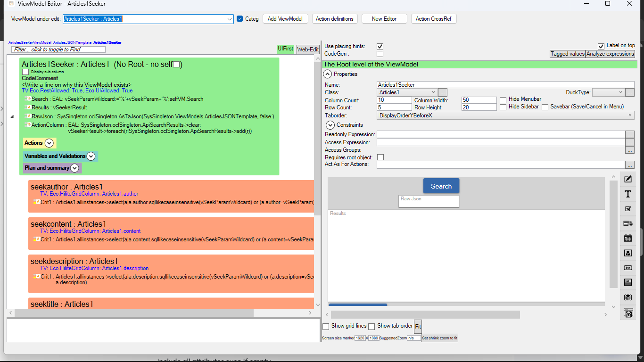Expand the Variables and Validations section
The width and height of the screenshot is (644, 362).
[91, 156]
